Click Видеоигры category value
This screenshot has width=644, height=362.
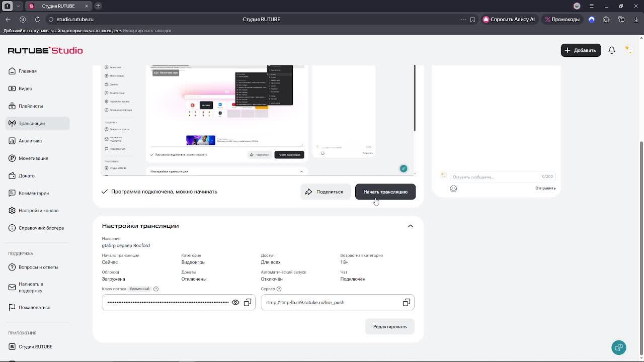pyautogui.click(x=193, y=262)
